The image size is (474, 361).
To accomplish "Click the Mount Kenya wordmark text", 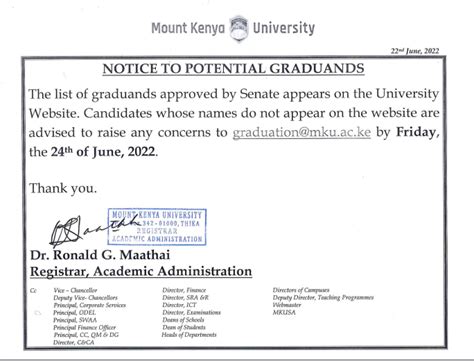I will pyautogui.click(x=188, y=29).
